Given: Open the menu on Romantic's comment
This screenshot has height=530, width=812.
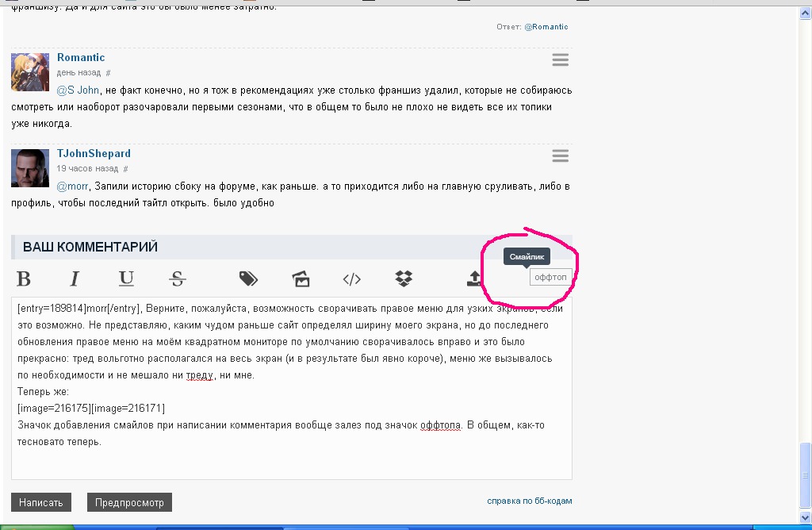Looking at the screenshot, I should click(x=561, y=60).
